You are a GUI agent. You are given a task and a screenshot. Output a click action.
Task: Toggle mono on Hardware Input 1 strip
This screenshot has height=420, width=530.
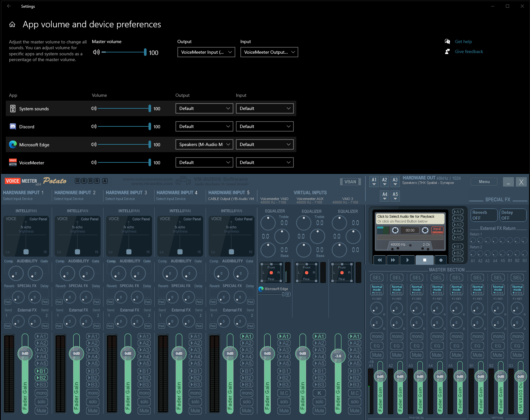[x=41, y=393]
